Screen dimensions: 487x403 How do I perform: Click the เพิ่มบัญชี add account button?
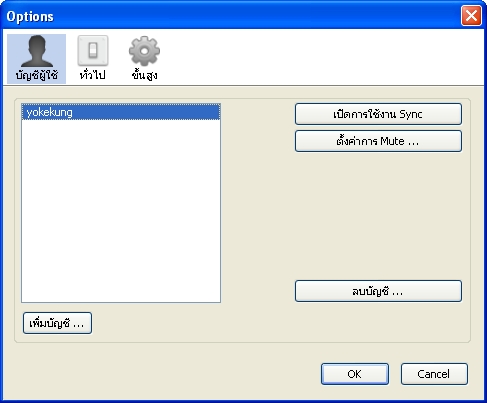57,323
